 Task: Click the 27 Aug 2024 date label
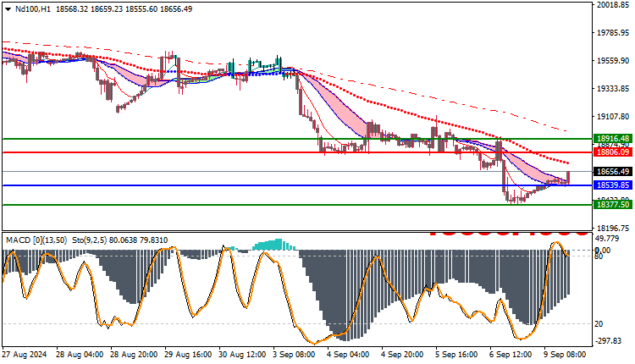click(25, 355)
